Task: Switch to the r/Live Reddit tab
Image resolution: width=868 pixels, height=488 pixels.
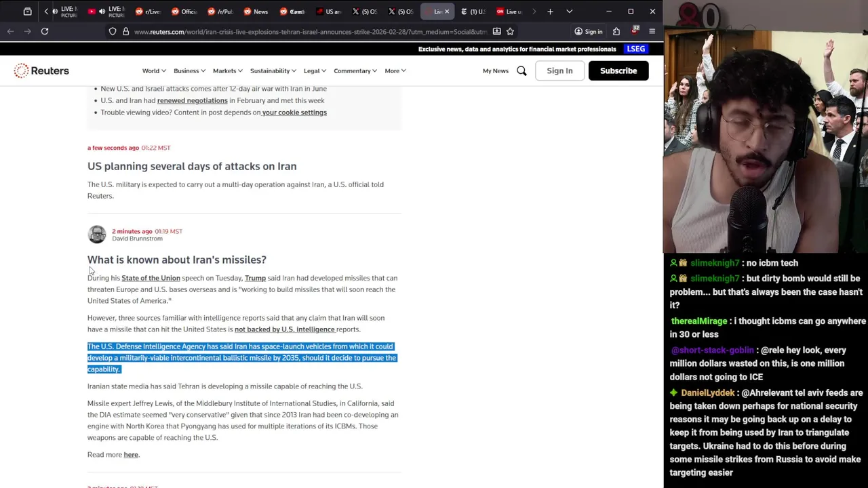Action: pos(147,12)
